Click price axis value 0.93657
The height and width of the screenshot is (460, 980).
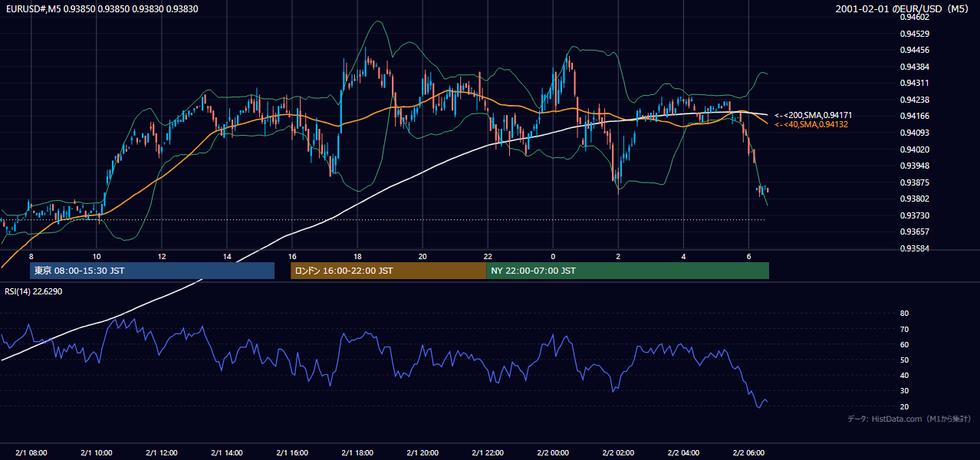(x=915, y=232)
